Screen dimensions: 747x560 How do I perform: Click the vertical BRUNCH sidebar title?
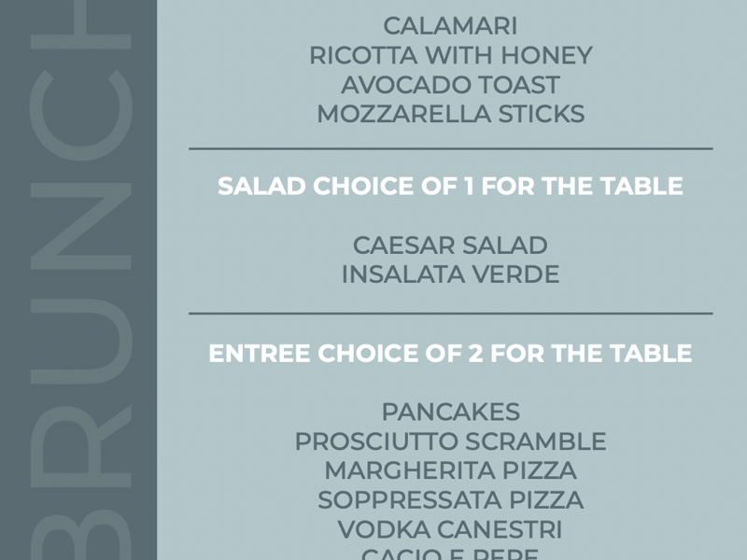pyautogui.click(x=80, y=280)
